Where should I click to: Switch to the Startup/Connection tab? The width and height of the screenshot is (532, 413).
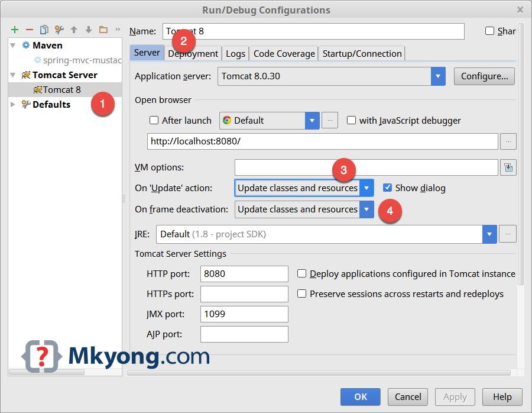tap(362, 54)
